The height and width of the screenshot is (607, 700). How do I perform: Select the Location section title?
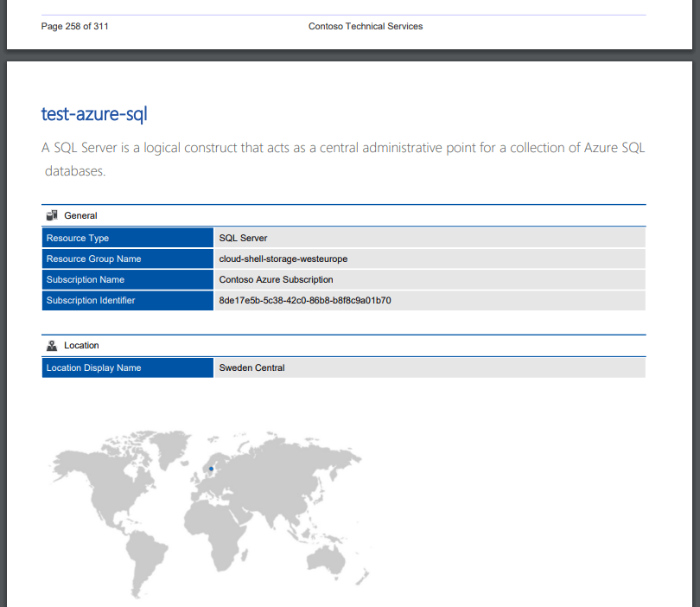[81, 345]
